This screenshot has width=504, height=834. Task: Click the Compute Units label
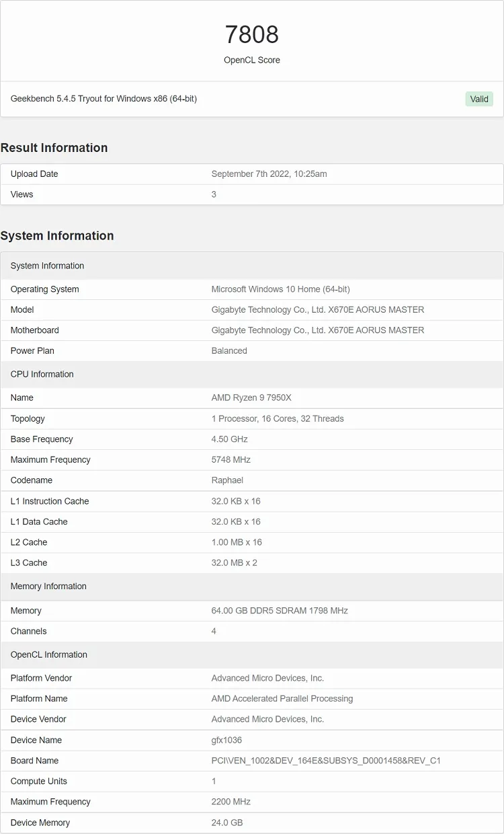pyautogui.click(x=39, y=781)
